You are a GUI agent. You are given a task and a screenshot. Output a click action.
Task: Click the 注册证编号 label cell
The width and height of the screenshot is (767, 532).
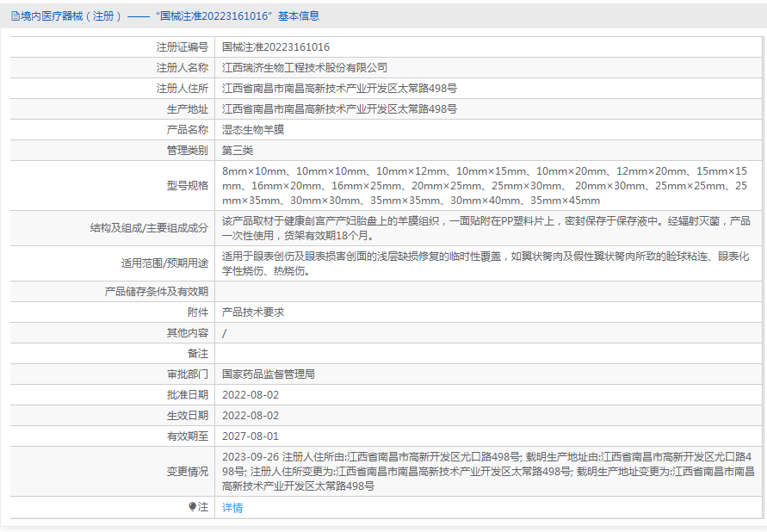182,47
